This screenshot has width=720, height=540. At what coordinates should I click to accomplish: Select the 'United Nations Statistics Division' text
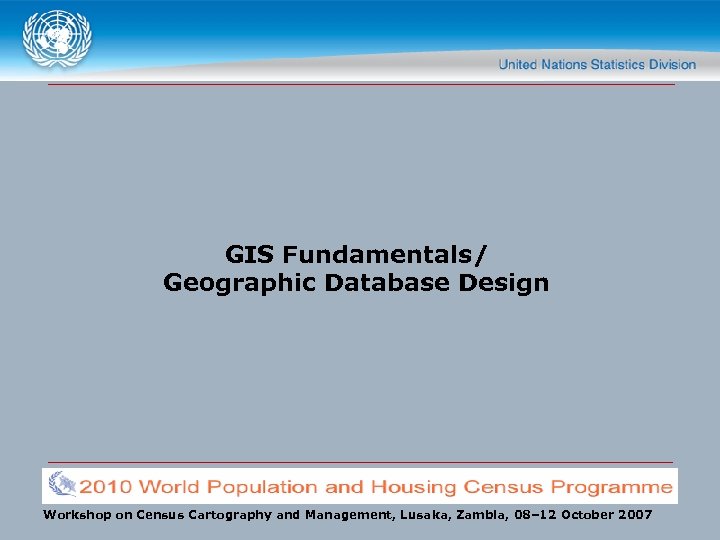coord(597,64)
